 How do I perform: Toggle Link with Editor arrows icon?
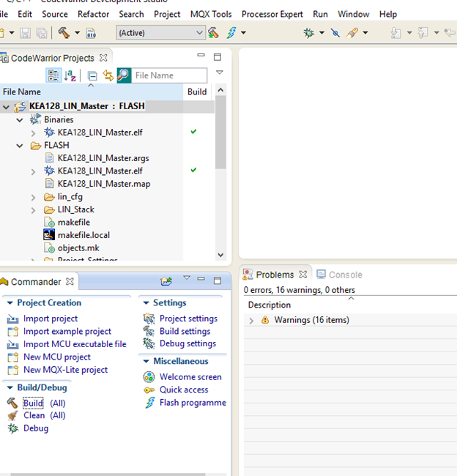point(108,75)
